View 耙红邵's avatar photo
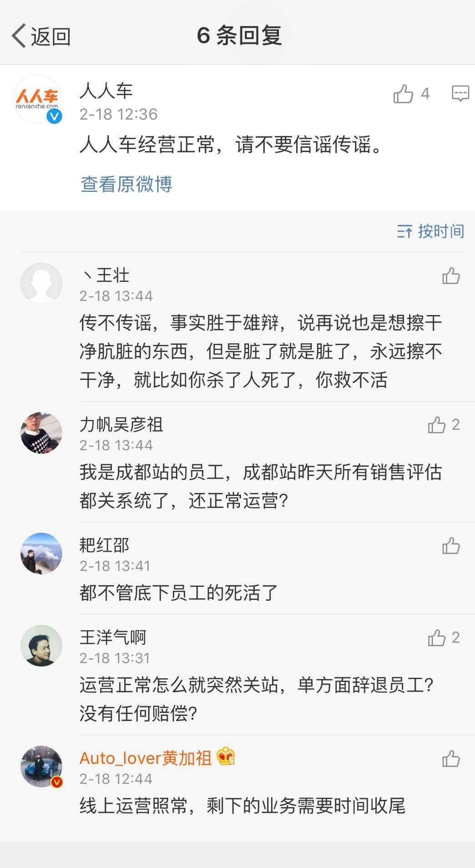The height and width of the screenshot is (868, 475). tap(41, 553)
